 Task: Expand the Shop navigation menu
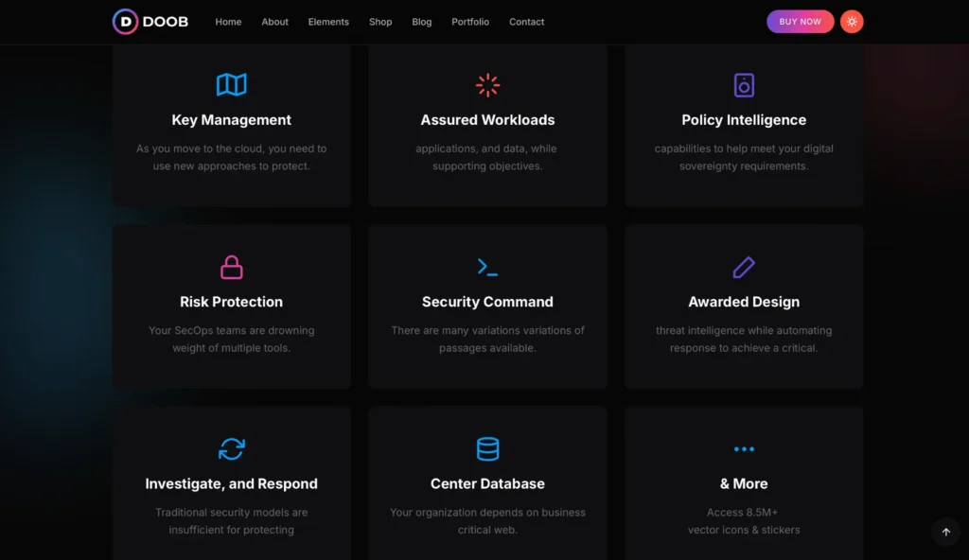coord(380,22)
